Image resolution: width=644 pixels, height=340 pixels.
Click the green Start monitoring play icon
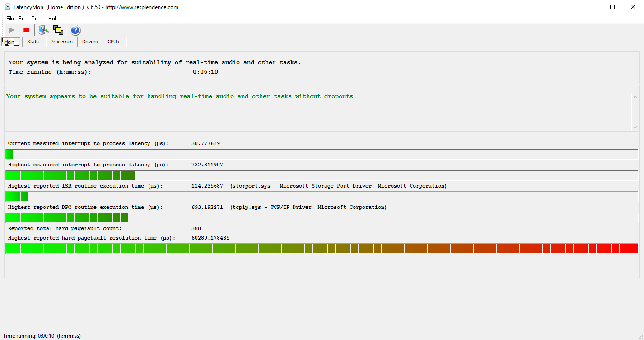coord(12,30)
